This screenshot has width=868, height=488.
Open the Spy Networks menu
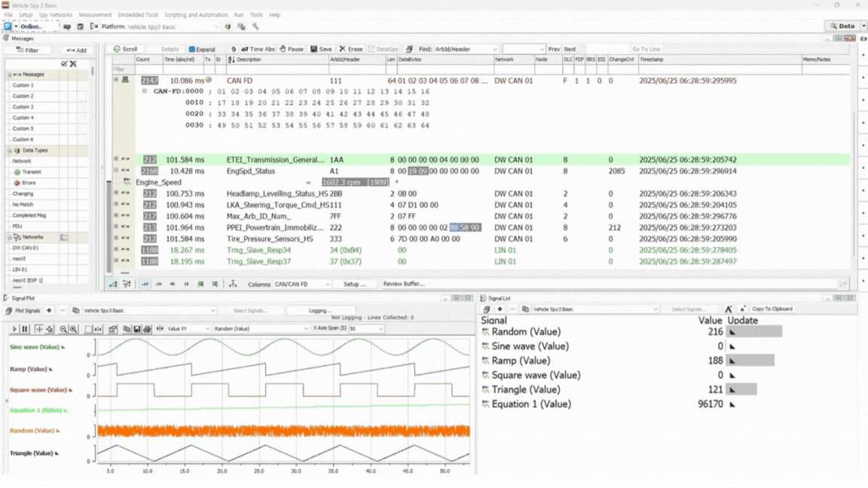click(56, 14)
